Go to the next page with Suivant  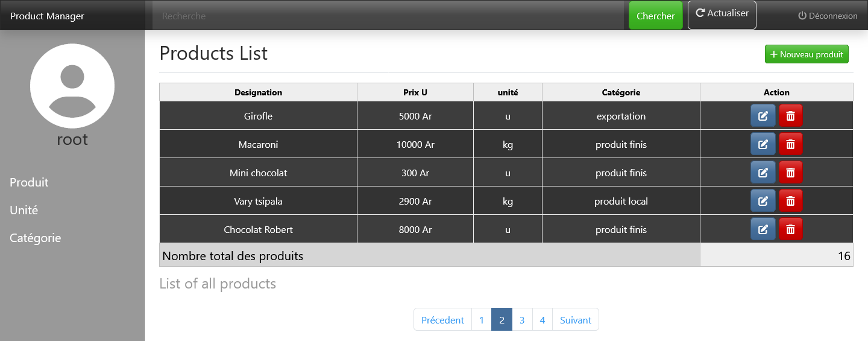[576, 320]
